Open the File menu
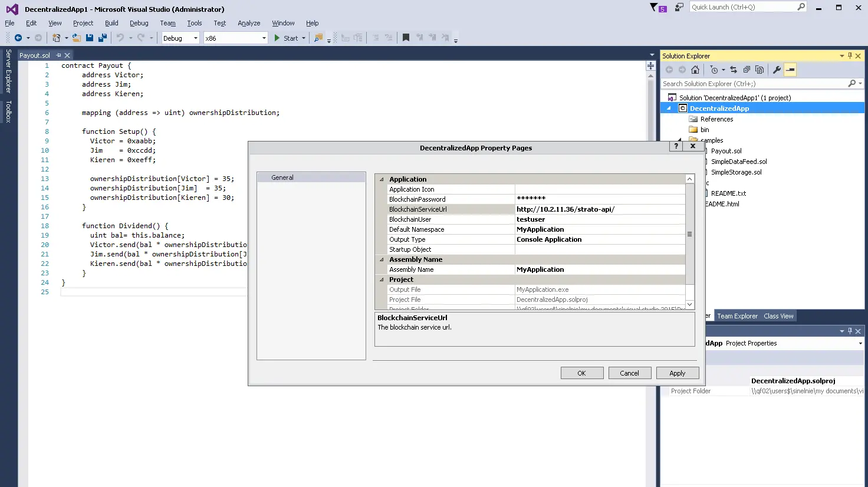The height and width of the screenshot is (487, 868). coord(9,23)
